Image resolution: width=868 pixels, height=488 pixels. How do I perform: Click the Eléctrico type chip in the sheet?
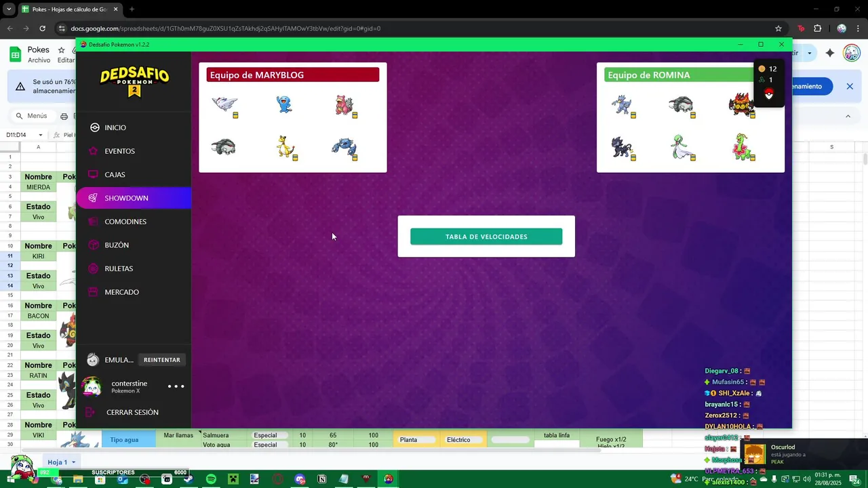464,440
